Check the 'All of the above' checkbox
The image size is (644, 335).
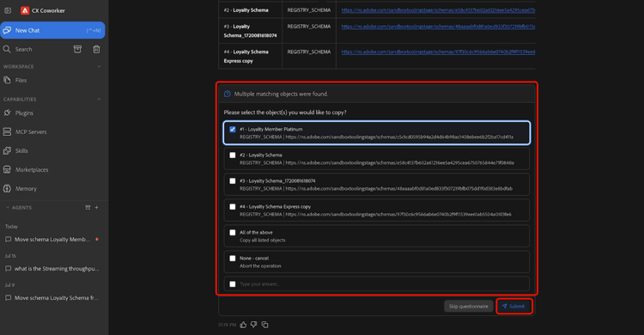coord(233,233)
